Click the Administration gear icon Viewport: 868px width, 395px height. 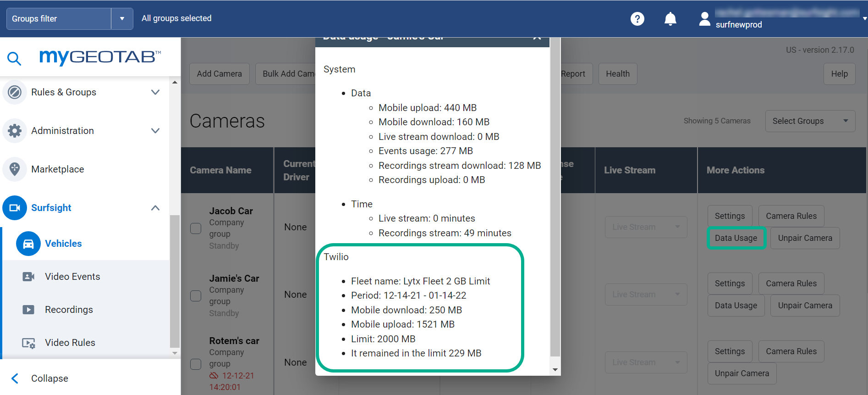[15, 131]
